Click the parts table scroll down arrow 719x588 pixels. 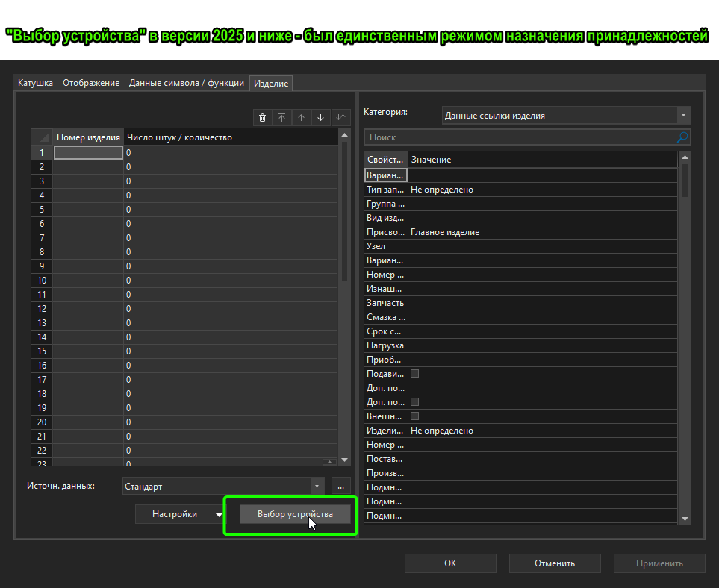pyautogui.click(x=344, y=460)
